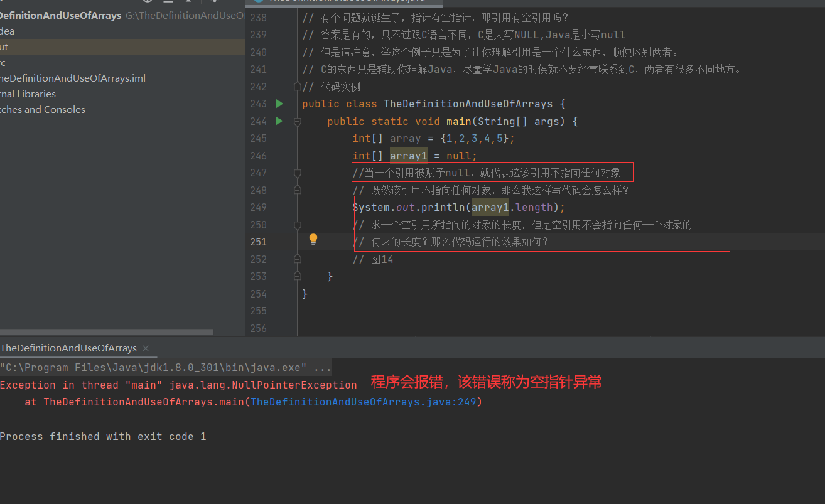Click the '// 图14' comment on line 252
825x504 pixels.
coord(373,259)
